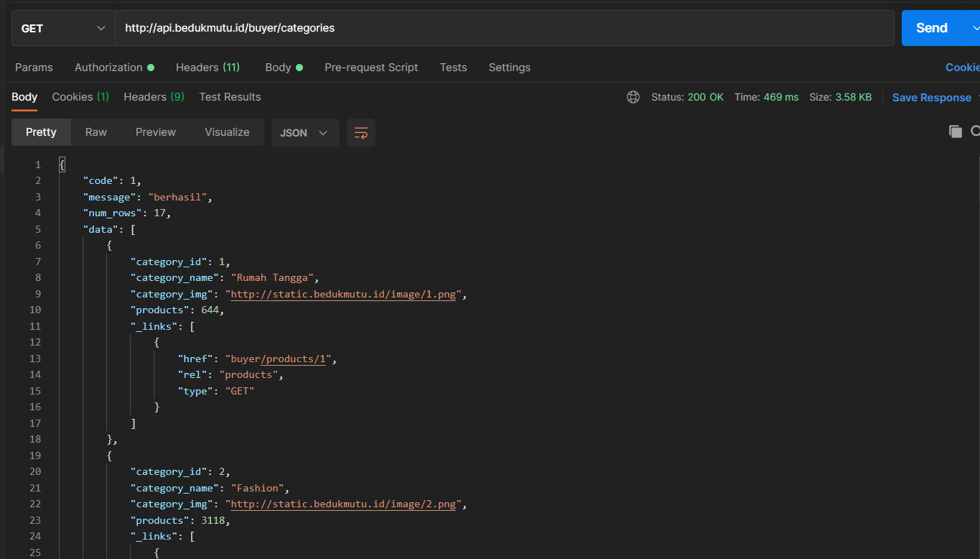Viewport: 980px width, 559px height.
Task: Click the search magnifier icon in response
Action: tap(975, 131)
